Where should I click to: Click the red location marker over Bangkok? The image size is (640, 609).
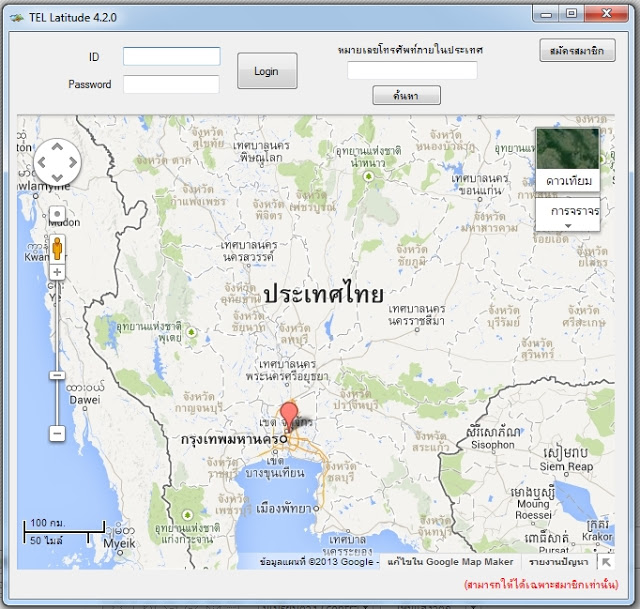tap(289, 416)
